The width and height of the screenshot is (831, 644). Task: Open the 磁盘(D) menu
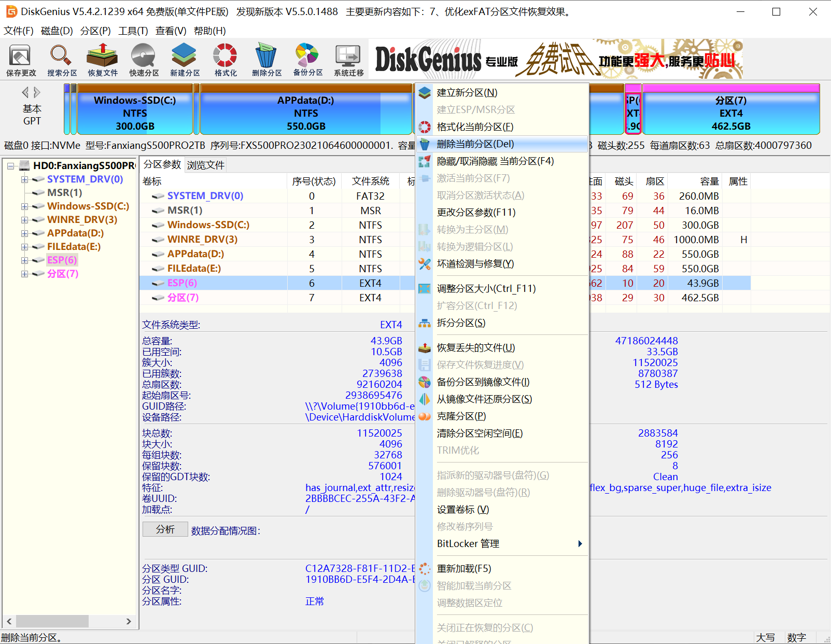click(57, 31)
